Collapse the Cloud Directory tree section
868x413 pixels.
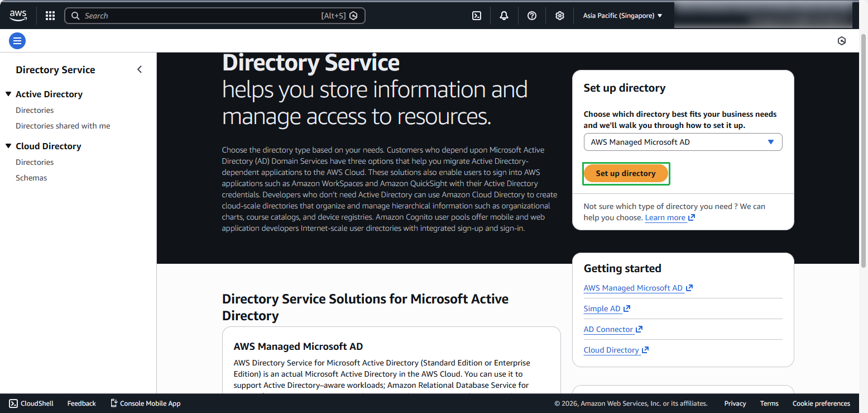(8, 146)
